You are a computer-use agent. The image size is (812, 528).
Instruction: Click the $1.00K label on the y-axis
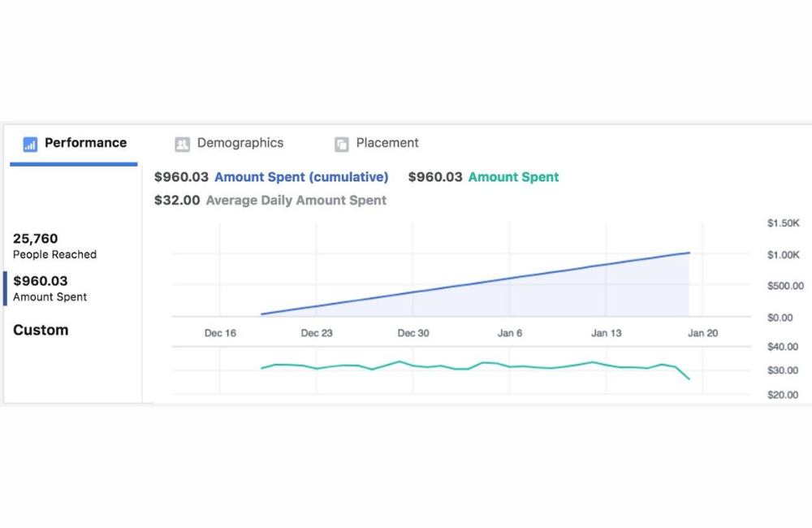[x=784, y=255]
